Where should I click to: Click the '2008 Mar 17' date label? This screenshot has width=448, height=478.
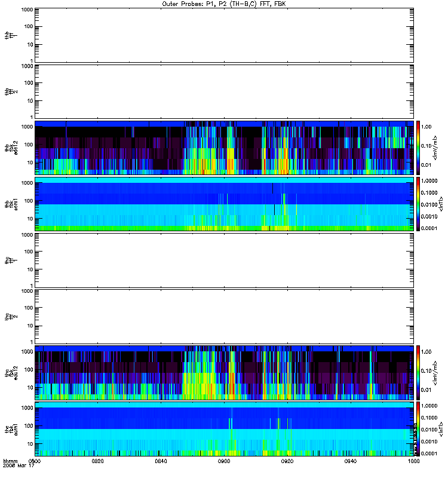(x=19, y=466)
